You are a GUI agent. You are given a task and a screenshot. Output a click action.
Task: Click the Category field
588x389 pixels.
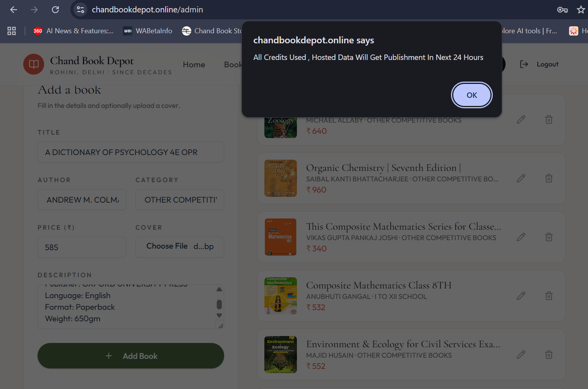(180, 200)
